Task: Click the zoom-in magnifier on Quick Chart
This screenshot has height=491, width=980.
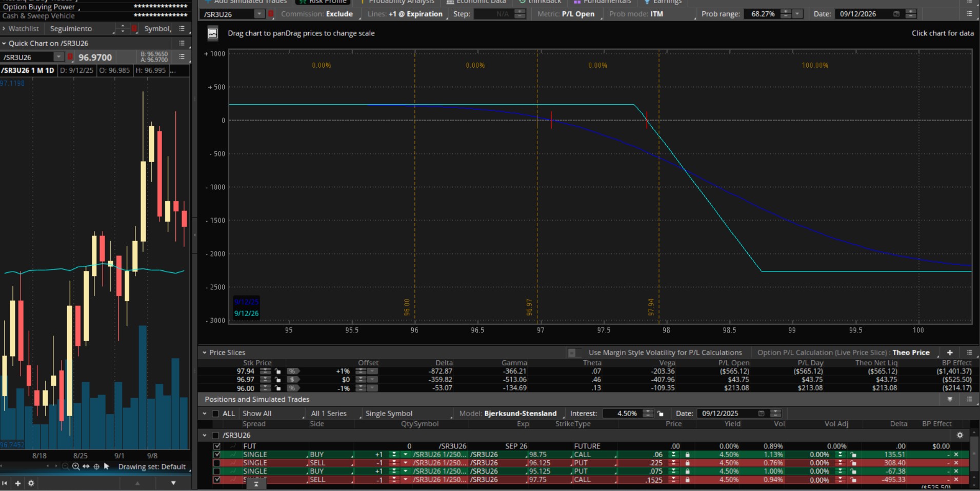Action: (75, 466)
